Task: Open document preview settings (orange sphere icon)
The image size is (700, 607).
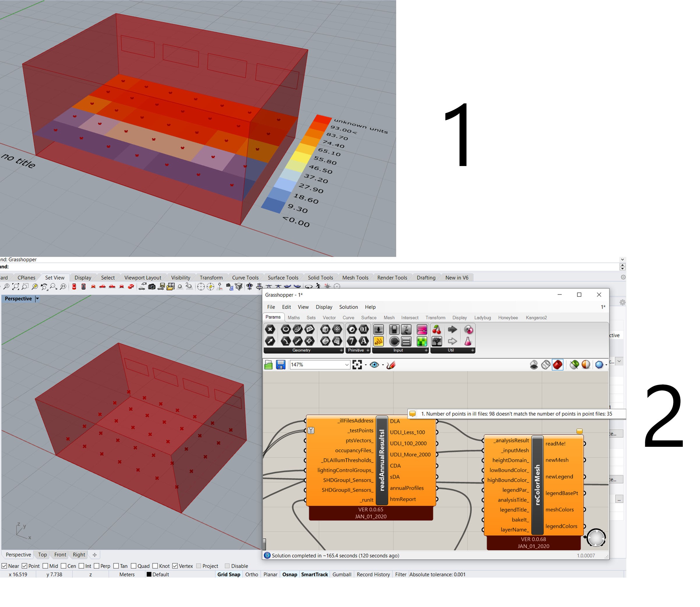Action: click(586, 365)
